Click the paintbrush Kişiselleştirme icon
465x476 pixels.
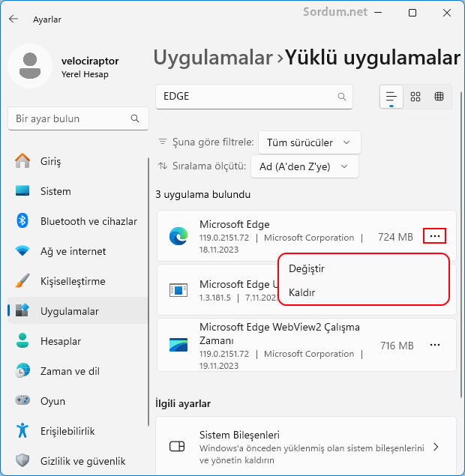pyautogui.click(x=22, y=280)
